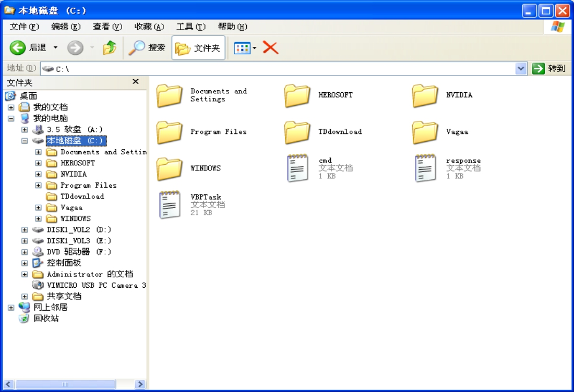Click the Up one level folder icon

110,48
